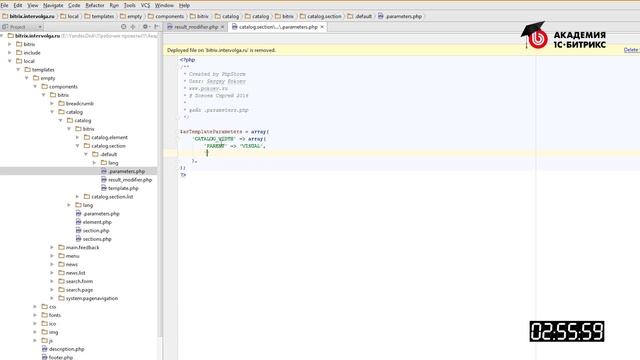Open the Help menu
Screen dimensions: 640x360
[x=184, y=5]
